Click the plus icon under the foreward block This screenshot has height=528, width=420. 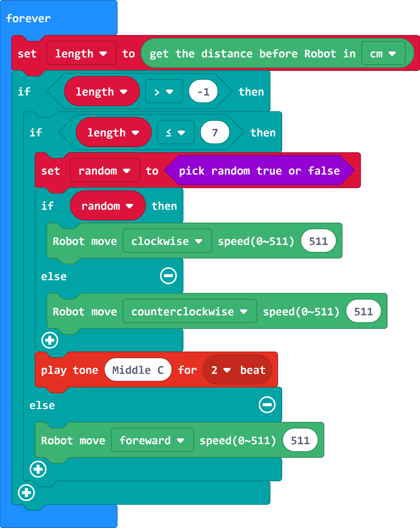pos(38,469)
